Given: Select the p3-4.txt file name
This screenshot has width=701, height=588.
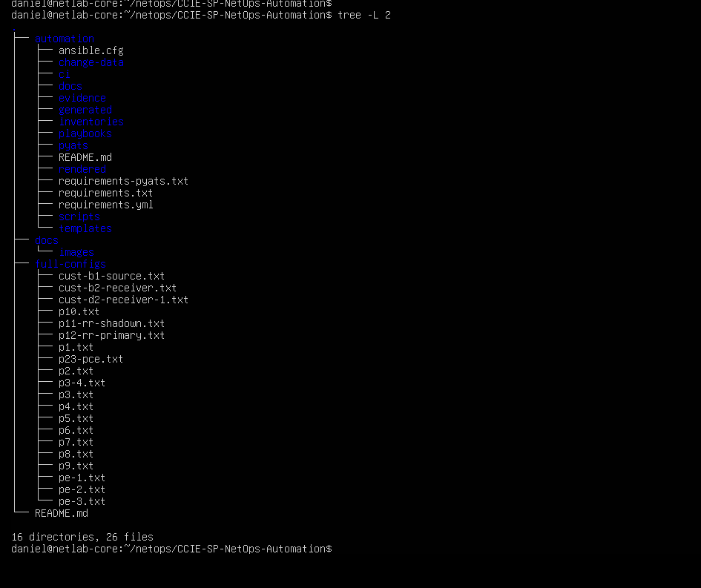Looking at the screenshot, I should [82, 383].
